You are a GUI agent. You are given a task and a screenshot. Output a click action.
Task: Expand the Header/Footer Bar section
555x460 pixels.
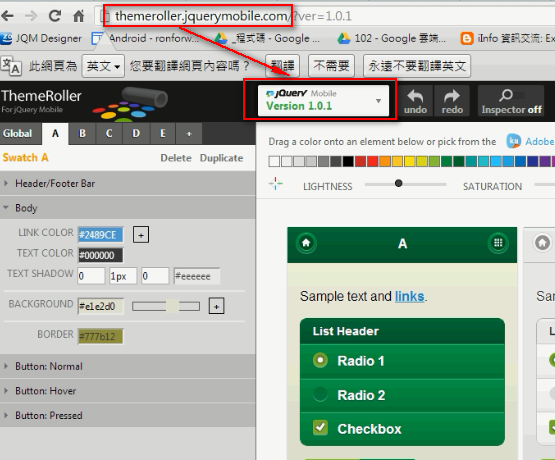pyautogui.click(x=127, y=183)
